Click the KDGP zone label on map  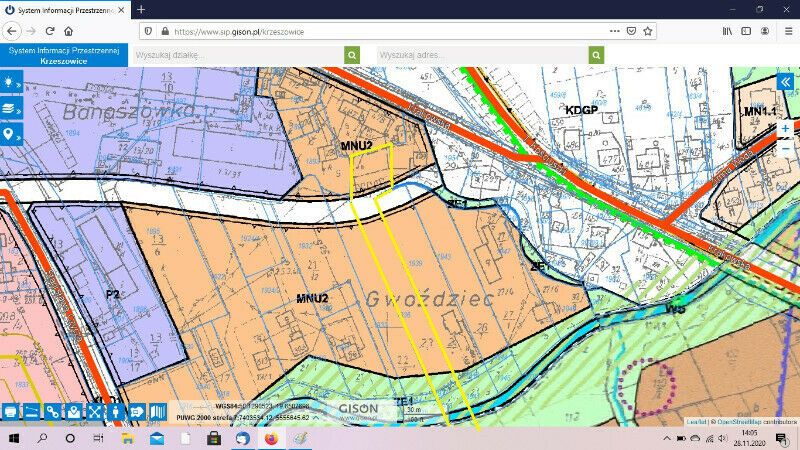tap(582, 110)
